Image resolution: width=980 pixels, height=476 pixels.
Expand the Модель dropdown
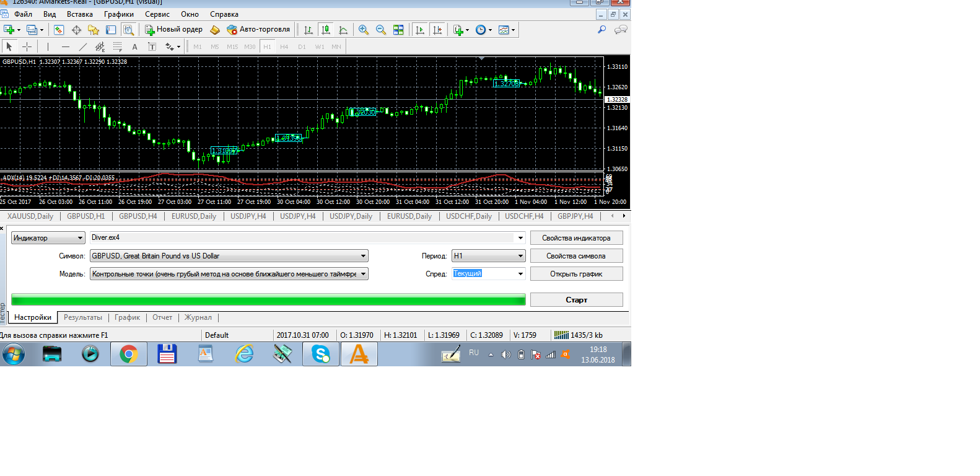pos(363,274)
